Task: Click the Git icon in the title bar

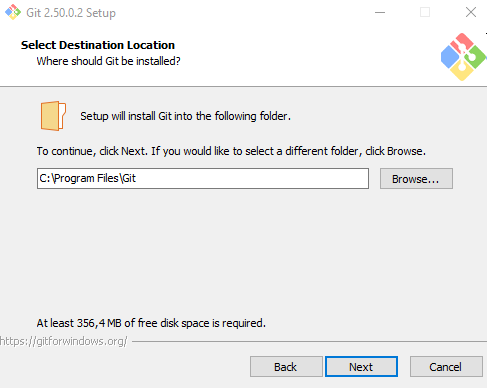Action: (x=13, y=12)
